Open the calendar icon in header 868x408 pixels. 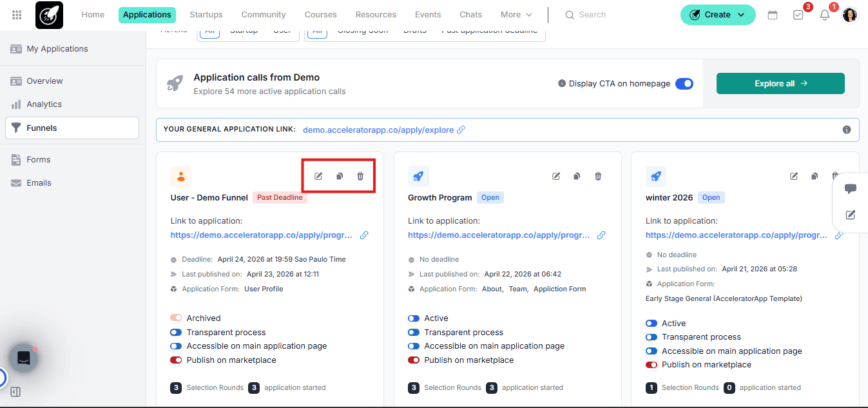pos(773,15)
